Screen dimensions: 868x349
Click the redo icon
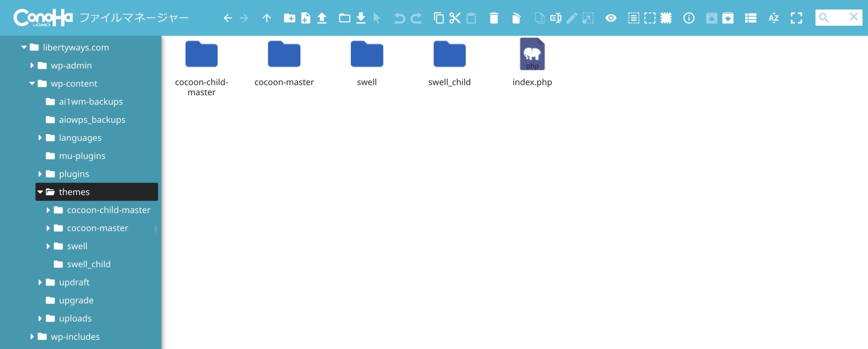point(416,18)
